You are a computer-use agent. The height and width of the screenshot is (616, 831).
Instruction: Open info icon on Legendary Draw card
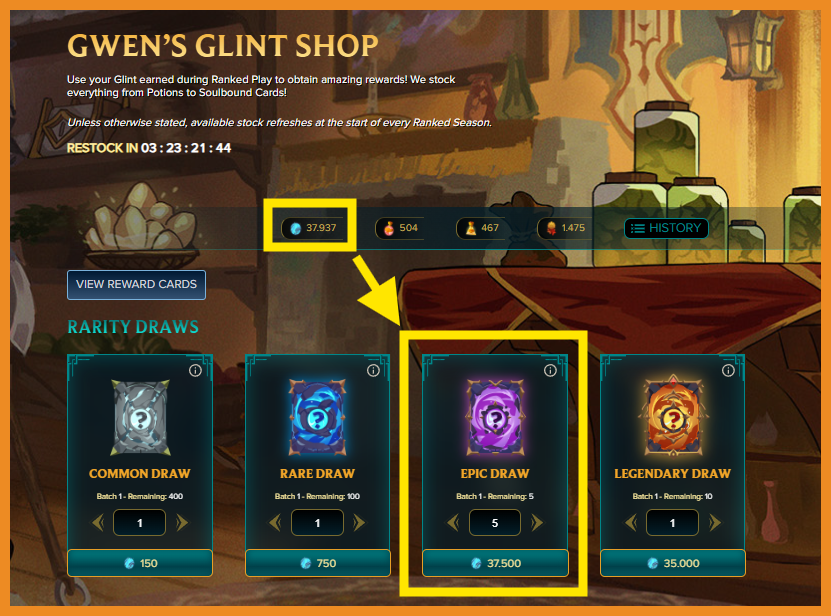tap(728, 371)
